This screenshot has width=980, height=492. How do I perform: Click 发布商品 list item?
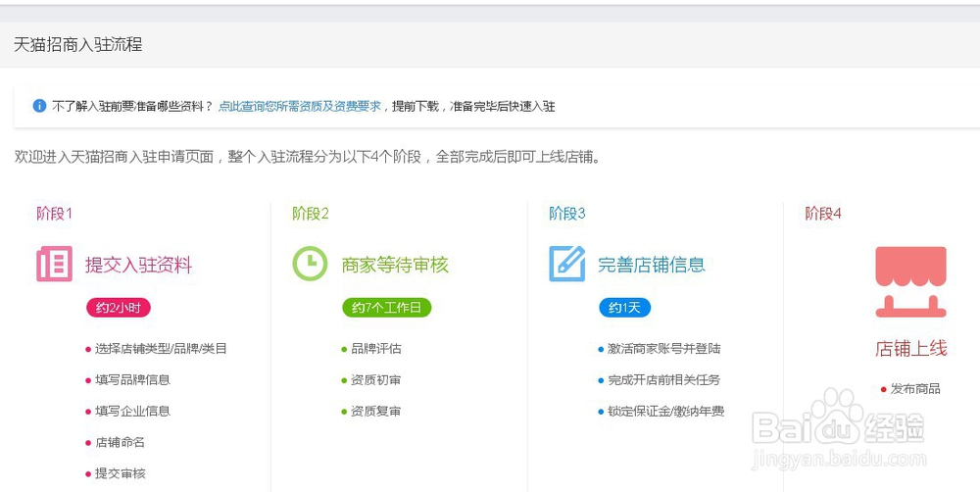coord(910,389)
